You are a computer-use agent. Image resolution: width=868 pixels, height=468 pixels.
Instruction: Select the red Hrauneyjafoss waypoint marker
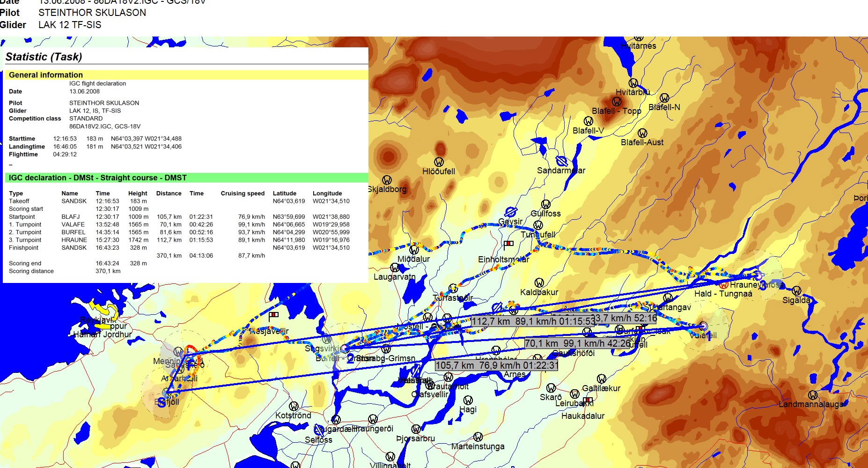pyautogui.click(x=723, y=284)
